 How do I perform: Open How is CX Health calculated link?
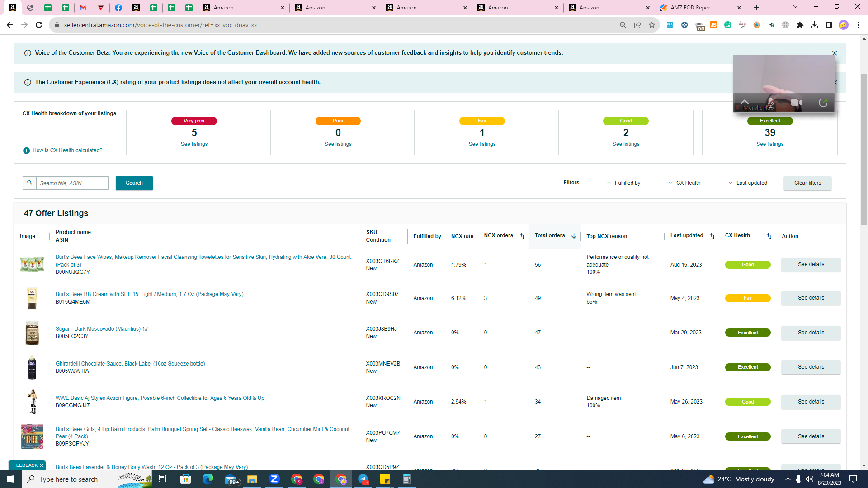pos(67,150)
